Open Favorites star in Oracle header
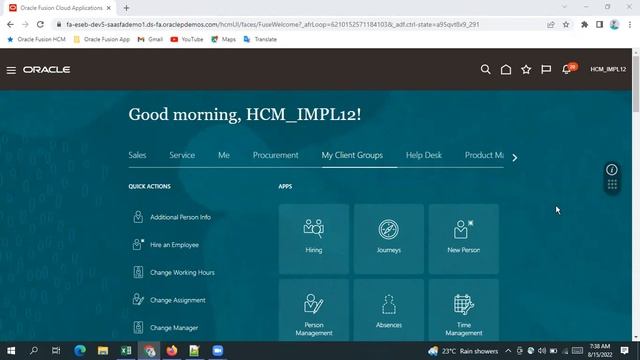 click(x=526, y=69)
